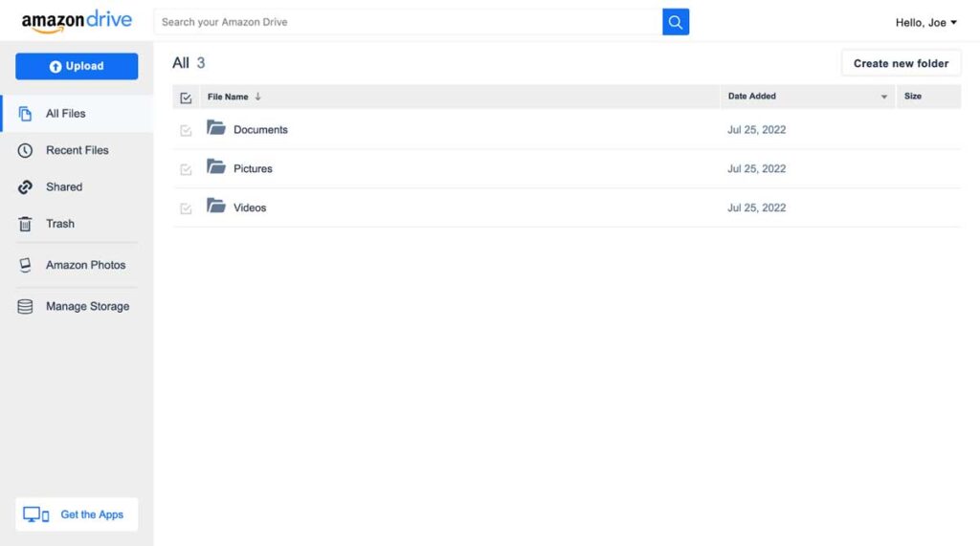Click the magnifier search icon button

[x=676, y=22]
